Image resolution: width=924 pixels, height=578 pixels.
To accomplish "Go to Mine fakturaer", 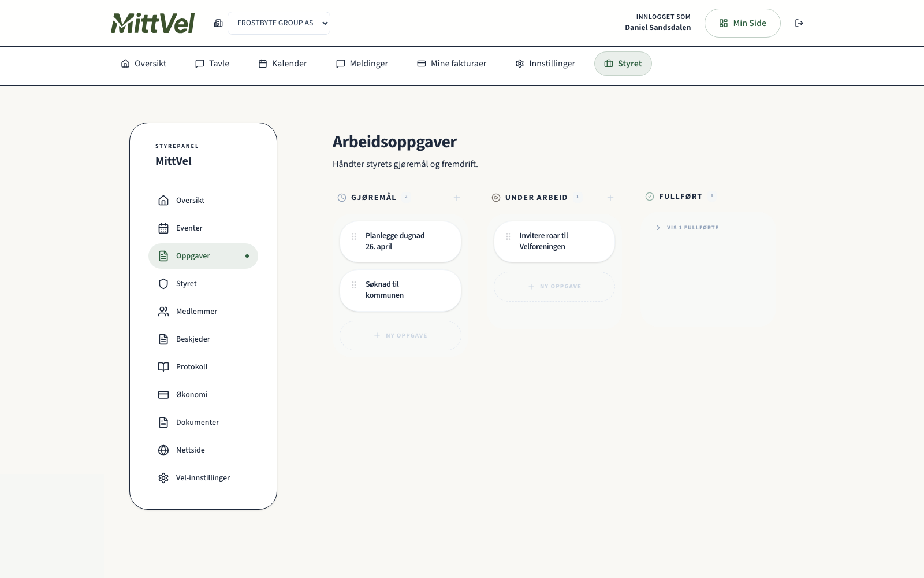I will 452,64.
